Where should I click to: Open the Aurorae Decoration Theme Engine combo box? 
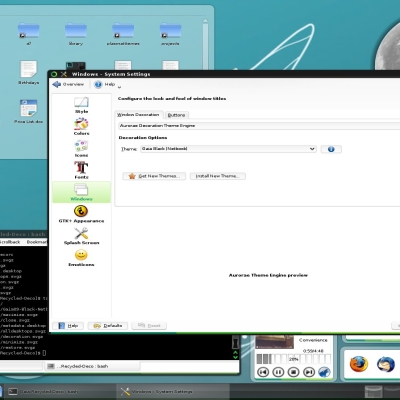[x=259, y=126]
